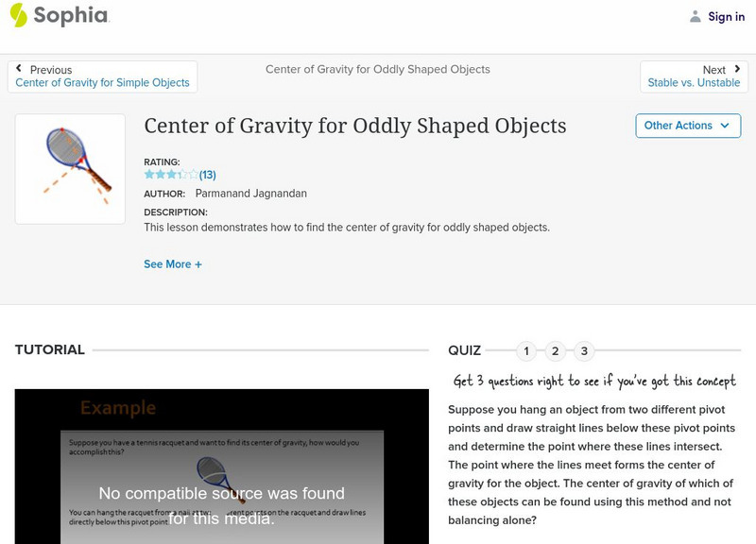Select quiz question circle 3

(x=584, y=350)
